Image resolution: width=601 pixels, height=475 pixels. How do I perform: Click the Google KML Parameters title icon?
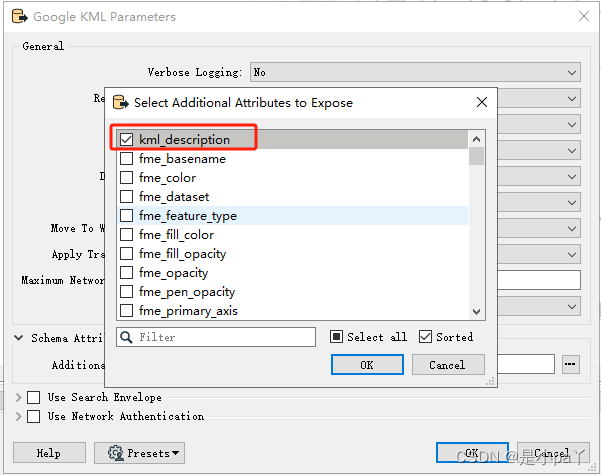click(20, 16)
